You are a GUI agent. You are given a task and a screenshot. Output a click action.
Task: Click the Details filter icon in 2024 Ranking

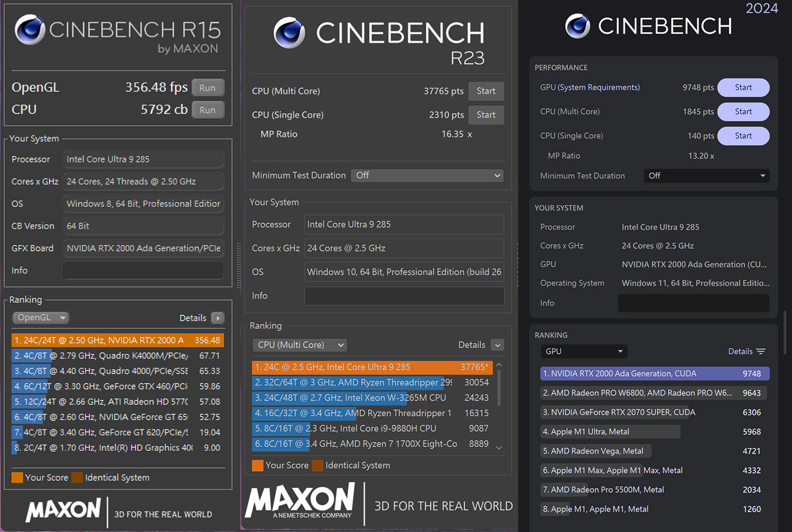pos(761,351)
